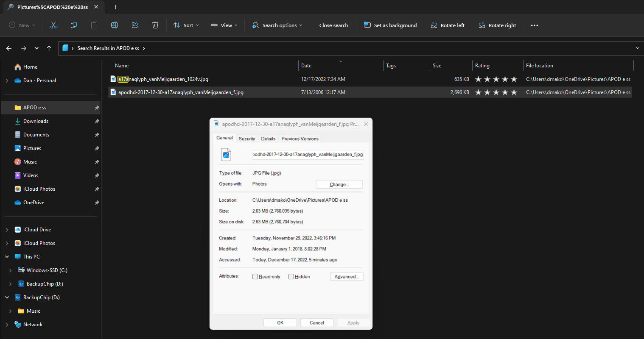Open the Search options dropdown

(277, 25)
